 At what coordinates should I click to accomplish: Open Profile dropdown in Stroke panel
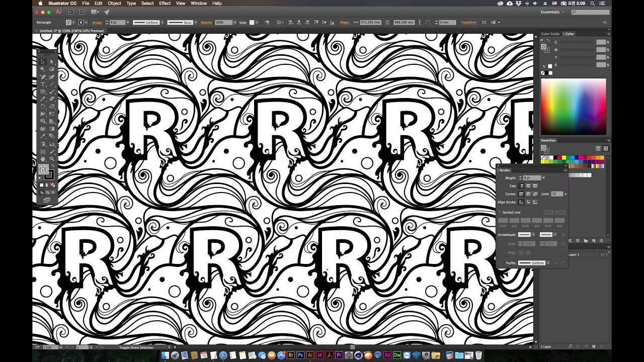coord(548,263)
